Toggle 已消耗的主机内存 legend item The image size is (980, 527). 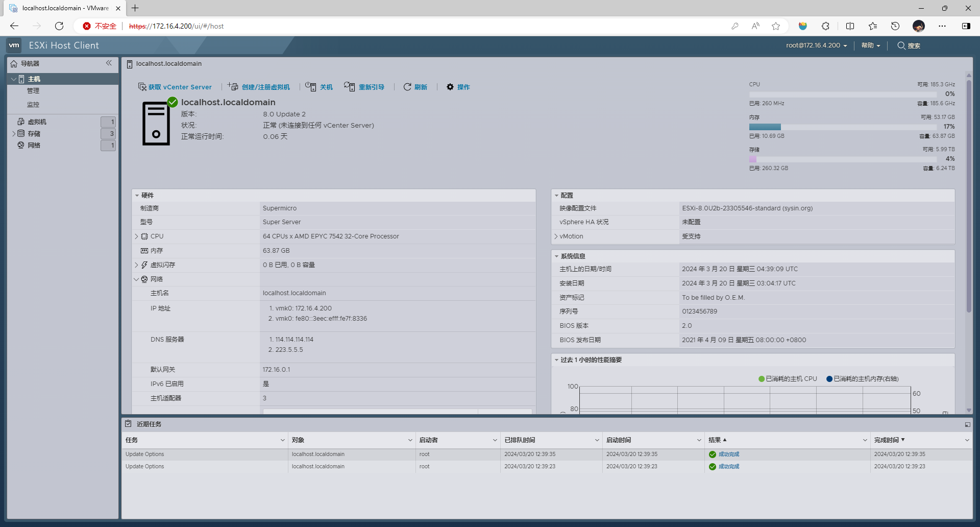point(863,379)
